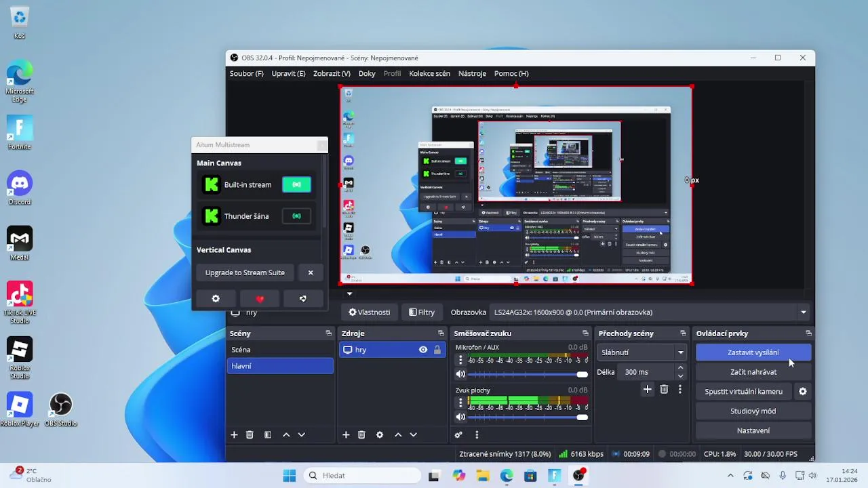
Task: Delete selected scene with trash icon
Action: tap(250, 434)
